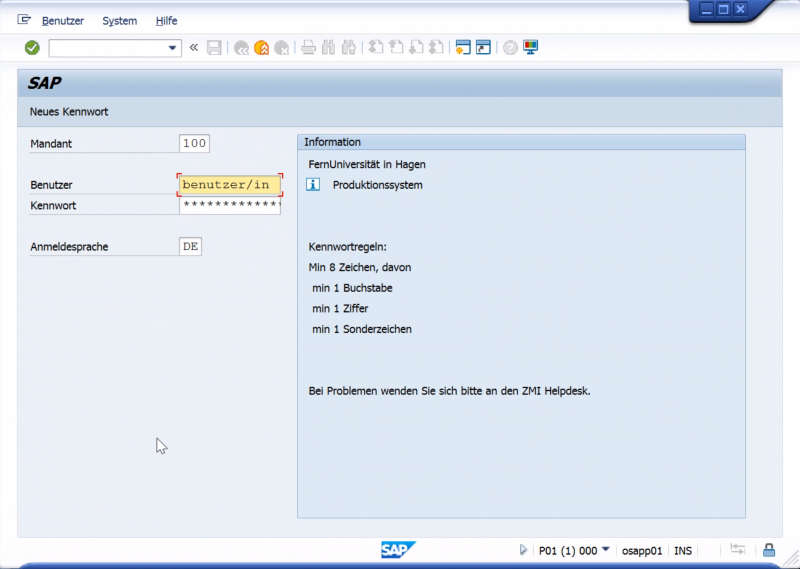
Task: Click the Save diskette icon
Action: 214,48
